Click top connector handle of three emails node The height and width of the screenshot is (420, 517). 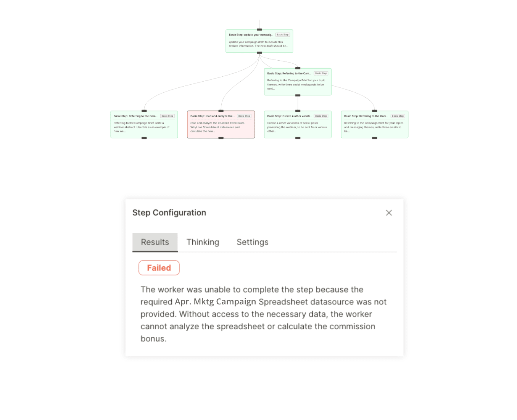375,111
